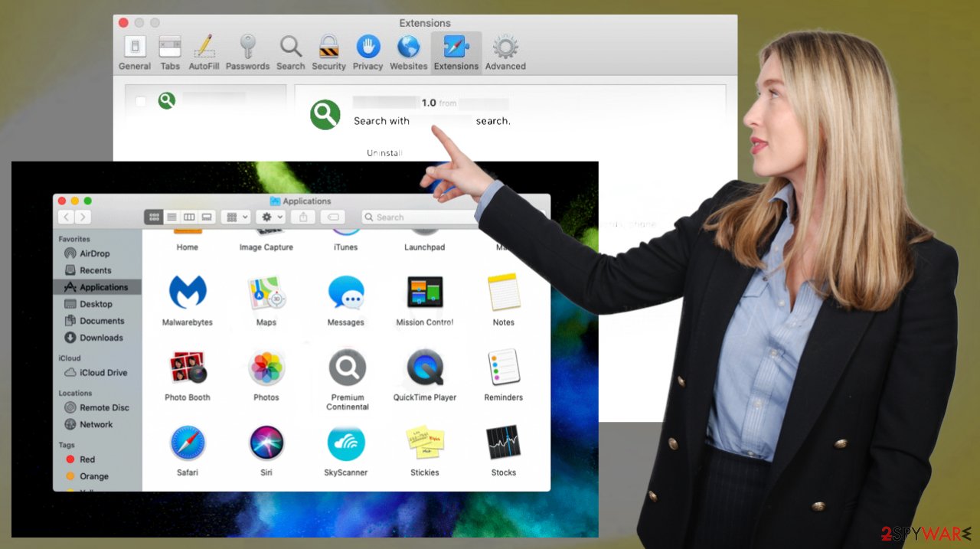Select Desktop in Finder sidebar

(96, 304)
